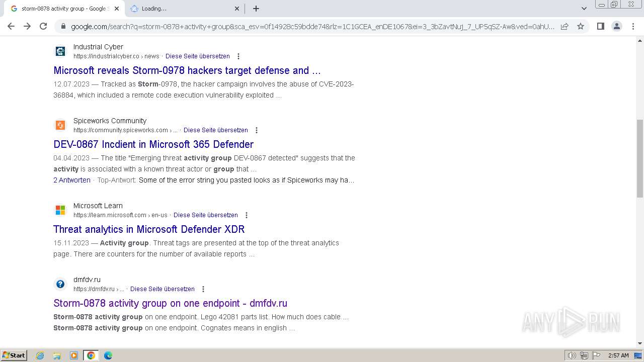The image size is (644, 362).
Task: Click the page vertical scrollbar thumb
Action: click(x=640, y=158)
